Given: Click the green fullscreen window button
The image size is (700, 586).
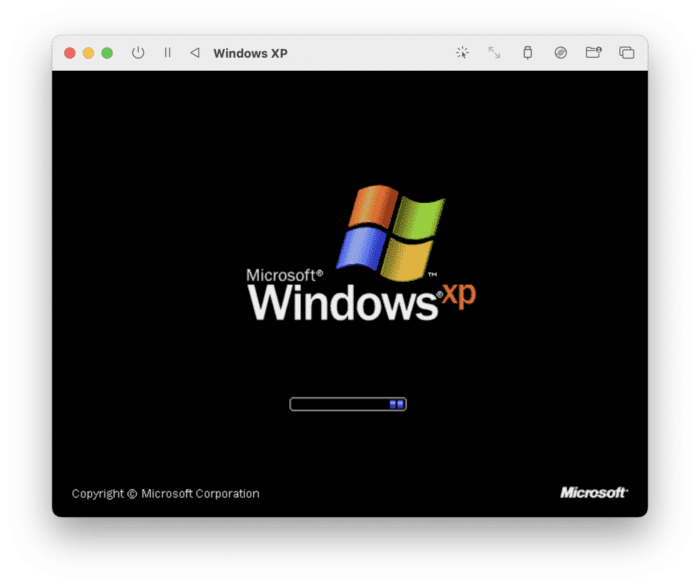Looking at the screenshot, I should [107, 53].
